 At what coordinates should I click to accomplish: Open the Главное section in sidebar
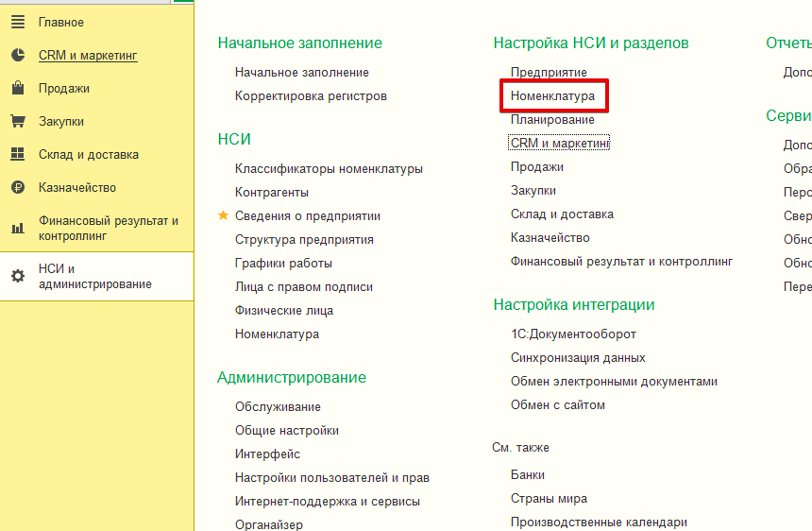(x=61, y=23)
